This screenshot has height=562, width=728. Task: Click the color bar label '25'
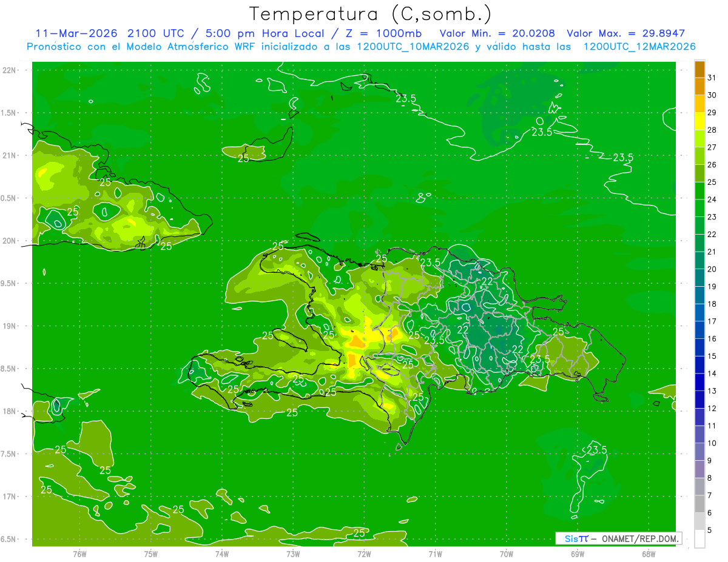[712, 182]
